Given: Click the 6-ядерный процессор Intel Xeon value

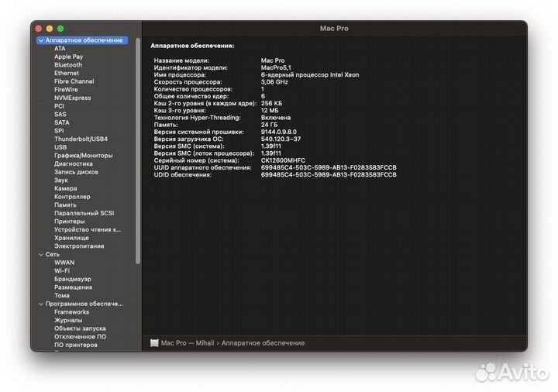Looking at the screenshot, I should click(x=310, y=75).
